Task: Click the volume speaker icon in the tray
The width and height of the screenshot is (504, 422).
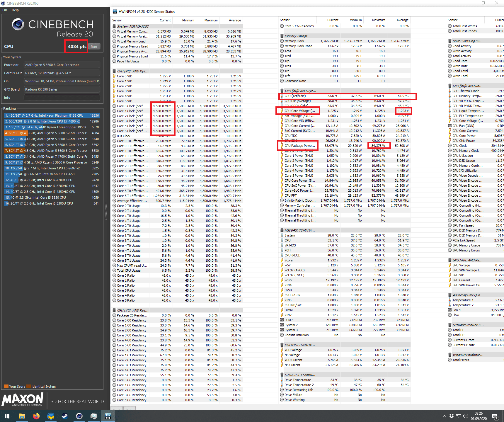Action: (465, 416)
